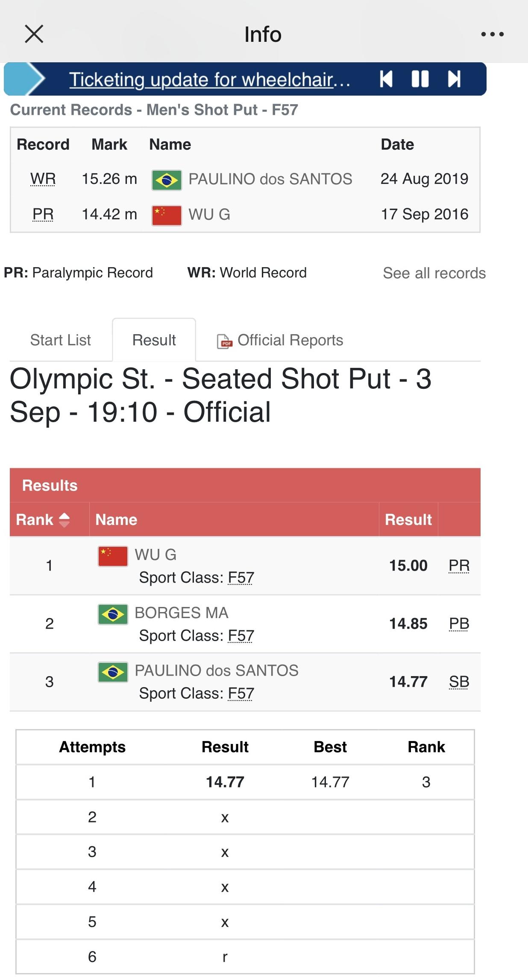Click the blue arrow ticker icon

click(26, 79)
